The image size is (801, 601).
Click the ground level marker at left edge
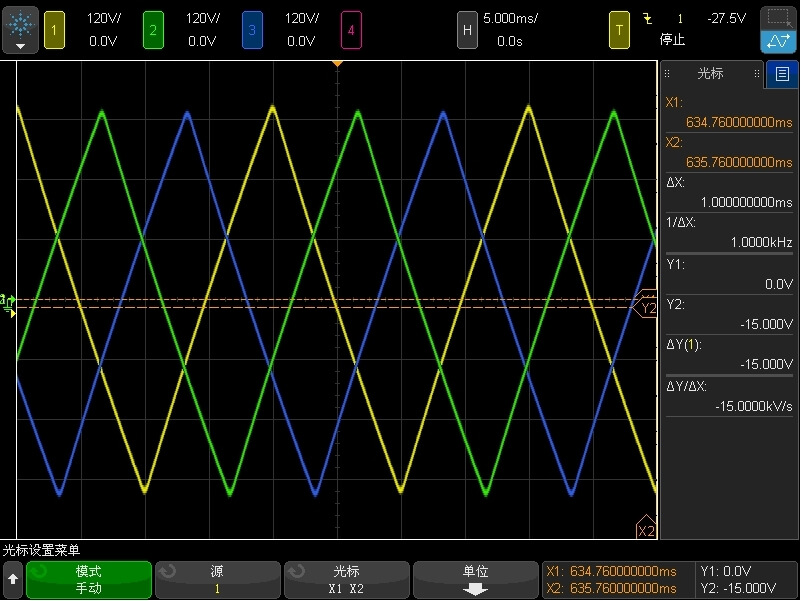click(8, 305)
